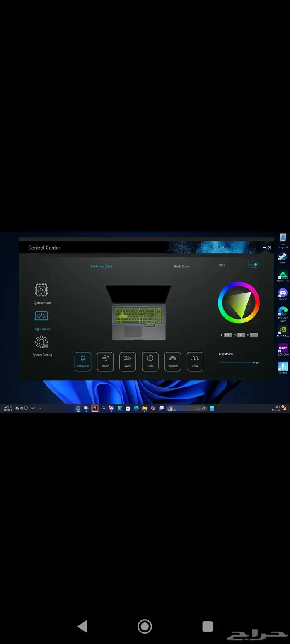Viewport: 290px width, 644px height.
Task: Switch to Keyboard Zone tab
Action: coord(101,266)
